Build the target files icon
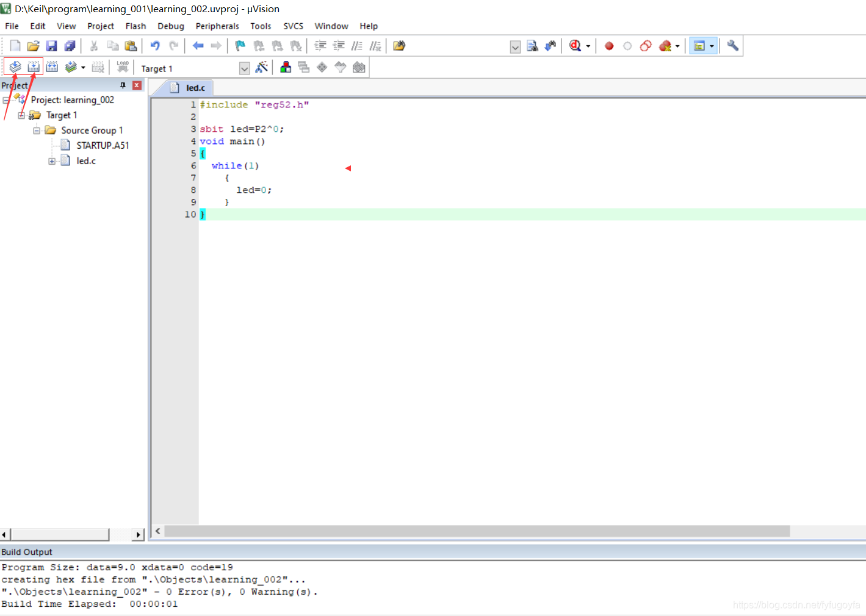866x616 pixels. click(34, 67)
